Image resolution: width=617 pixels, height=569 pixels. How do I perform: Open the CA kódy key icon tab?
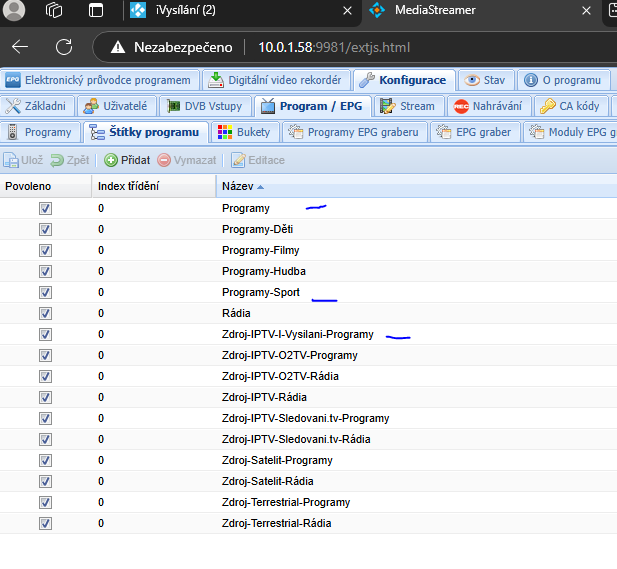[x=547, y=106]
